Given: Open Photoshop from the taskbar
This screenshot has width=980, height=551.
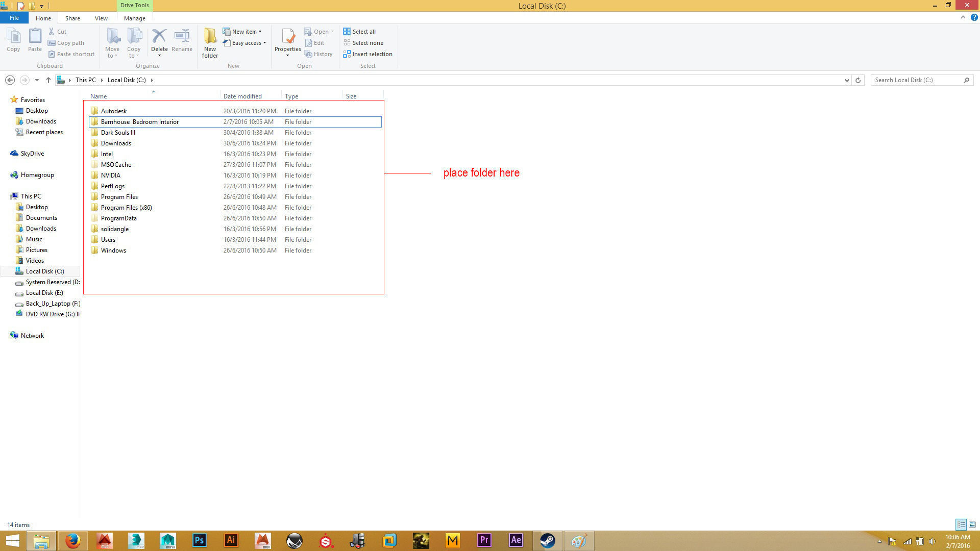Looking at the screenshot, I should tap(199, 540).
